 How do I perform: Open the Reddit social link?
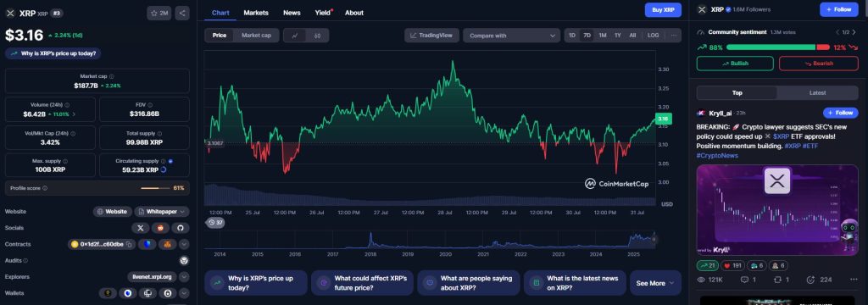coord(160,228)
